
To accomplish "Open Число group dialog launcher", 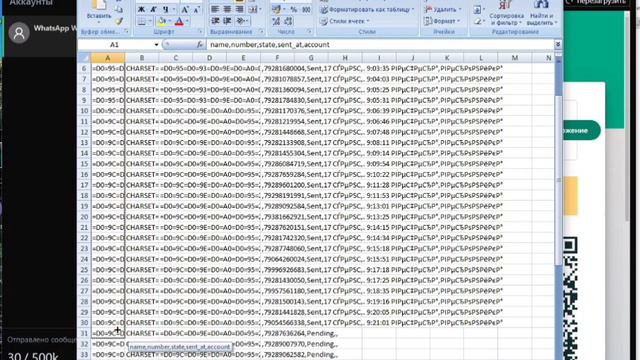I will tap(309, 31).
